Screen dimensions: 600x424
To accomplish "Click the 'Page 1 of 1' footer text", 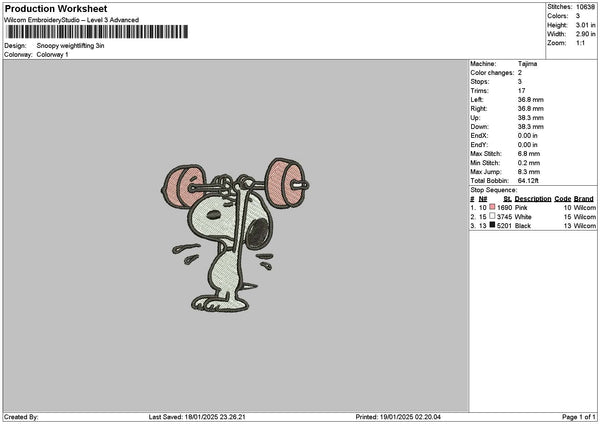I will 579,417.
